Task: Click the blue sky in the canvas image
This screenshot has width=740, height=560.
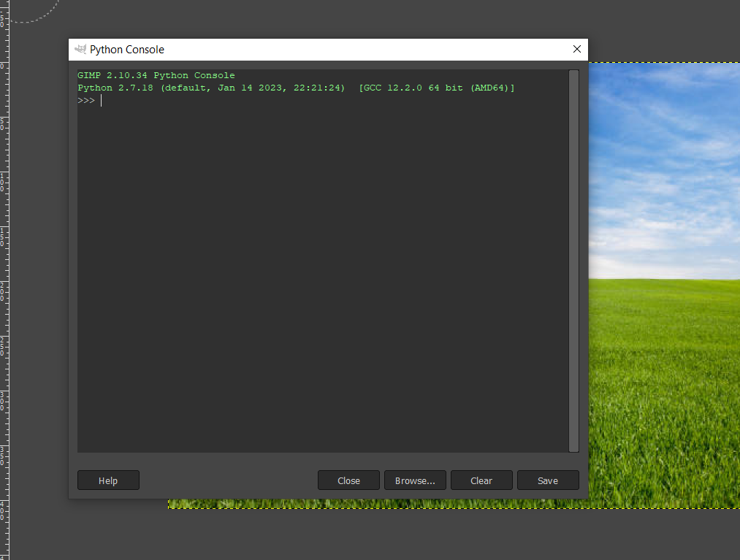Action: pyautogui.click(x=665, y=146)
